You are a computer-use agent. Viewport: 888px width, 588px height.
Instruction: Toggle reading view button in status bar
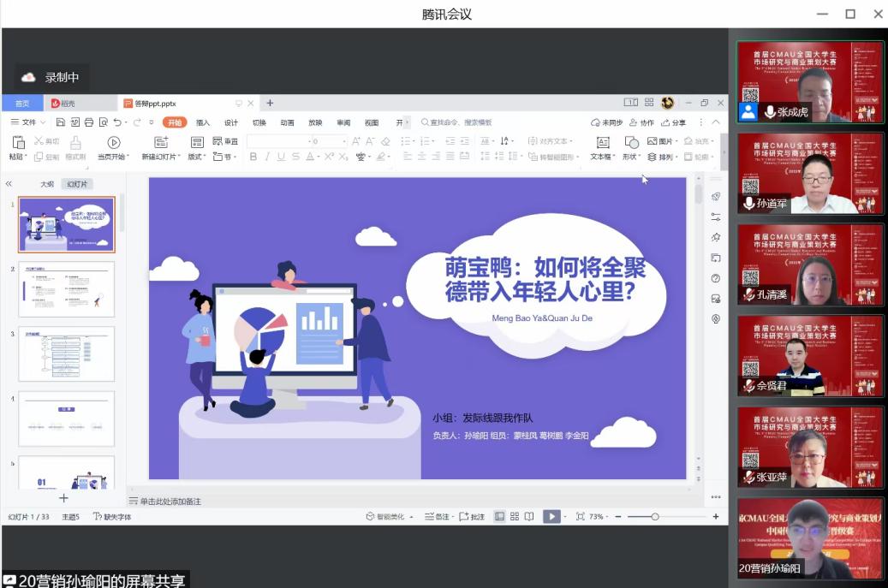[x=529, y=516]
